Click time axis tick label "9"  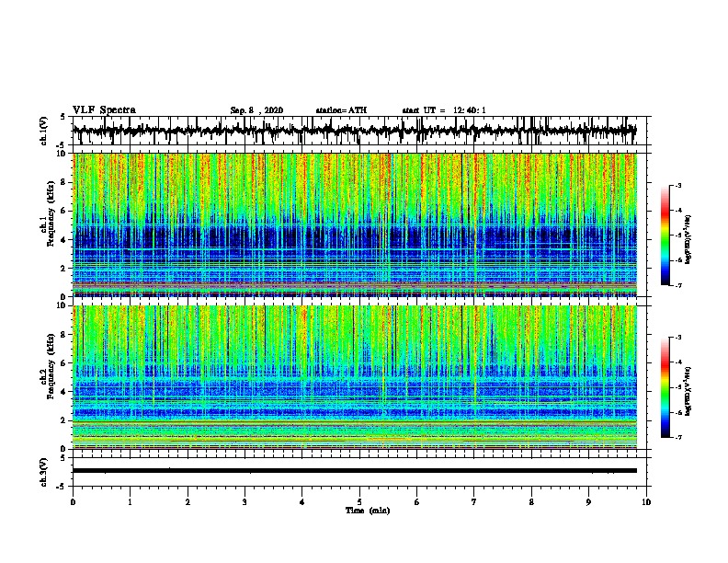point(588,502)
